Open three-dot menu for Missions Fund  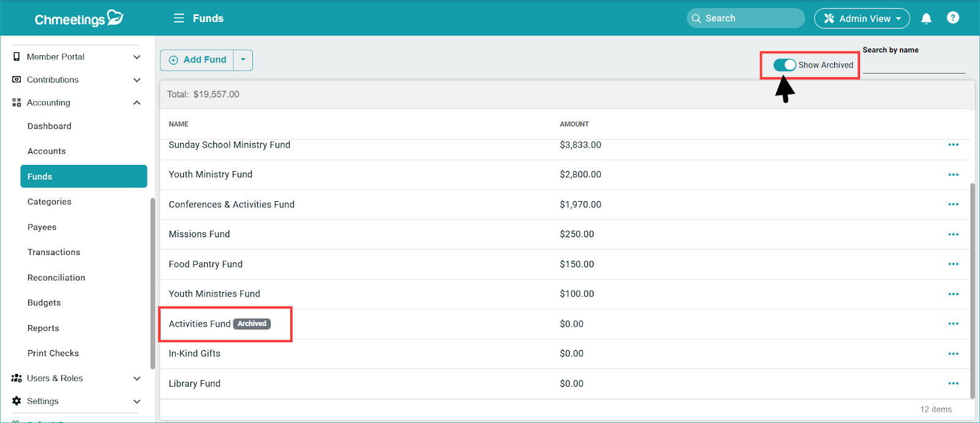click(x=953, y=234)
